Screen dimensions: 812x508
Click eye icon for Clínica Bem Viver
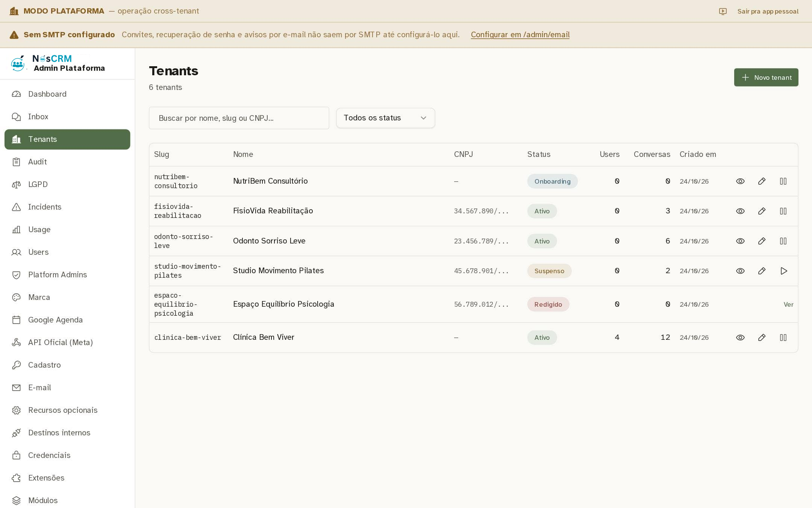click(740, 338)
